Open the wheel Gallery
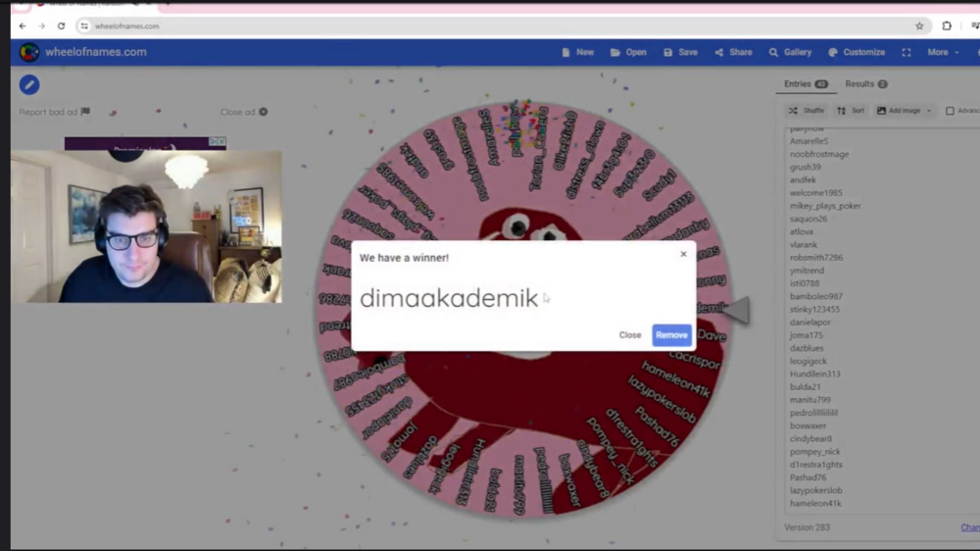 point(790,53)
